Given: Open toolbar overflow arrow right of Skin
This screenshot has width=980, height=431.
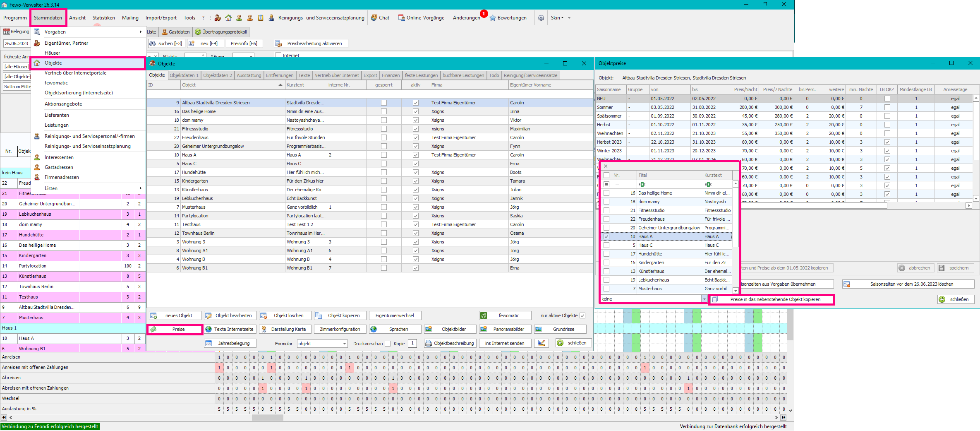Looking at the screenshot, I should pyautogui.click(x=569, y=18).
